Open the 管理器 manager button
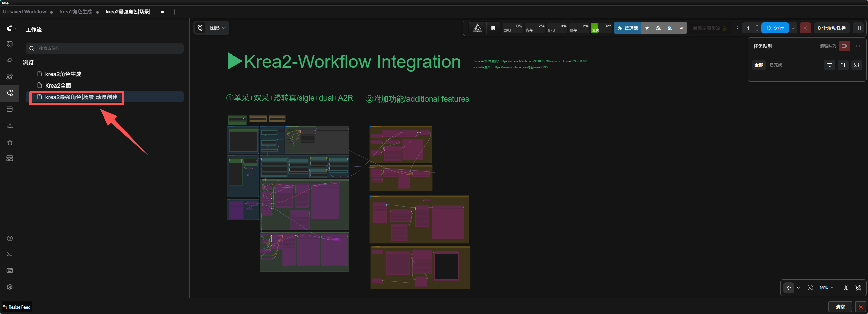 pos(628,28)
